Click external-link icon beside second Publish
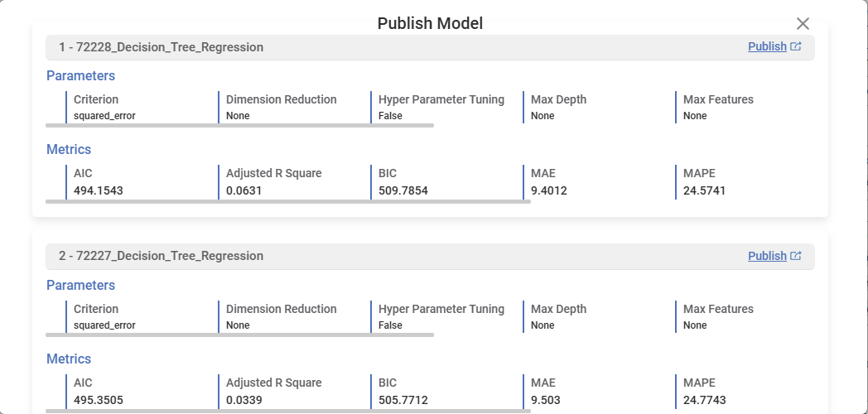 pyautogui.click(x=796, y=257)
